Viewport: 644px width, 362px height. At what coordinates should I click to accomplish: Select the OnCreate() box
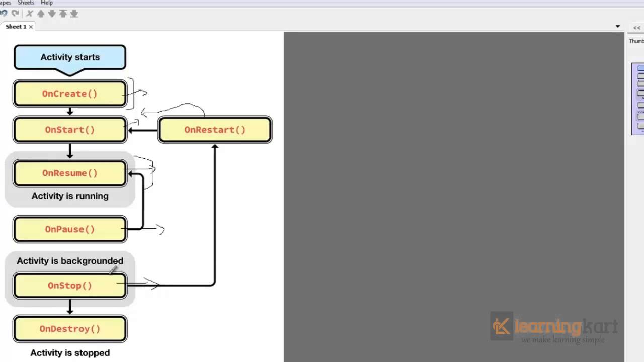(70, 94)
